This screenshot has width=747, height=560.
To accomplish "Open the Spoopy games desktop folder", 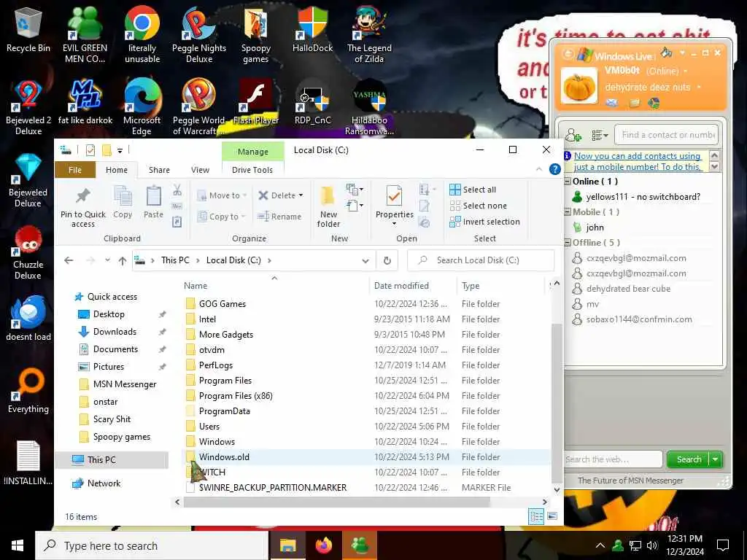I will pyautogui.click(x=256, y=34).
